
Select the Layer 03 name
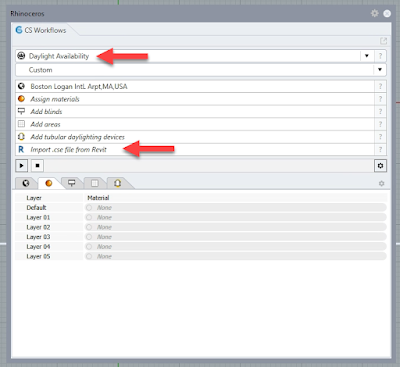click(38, 237)
